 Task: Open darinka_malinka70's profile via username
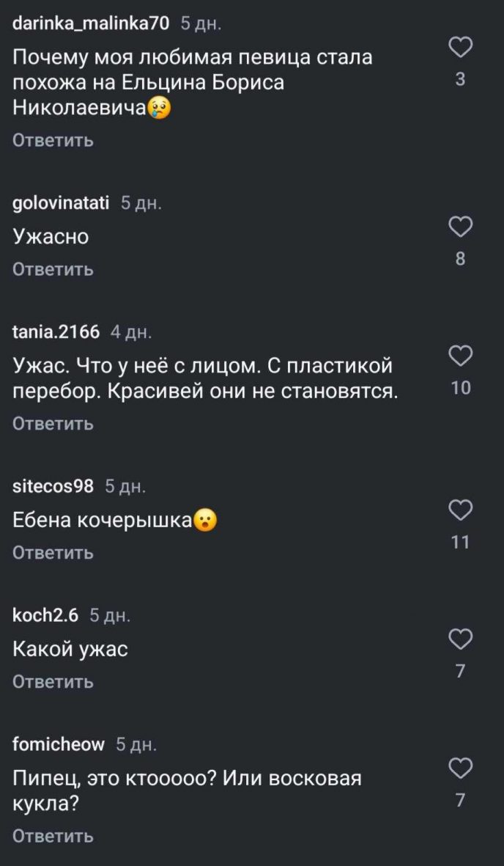(92, 24)
